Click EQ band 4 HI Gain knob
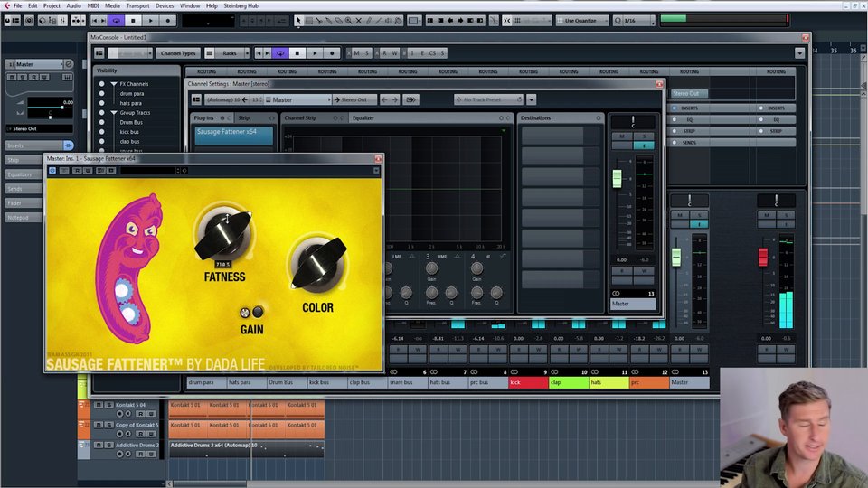The width and height of the screenshot is (868, 488). click(x=476, y=269)
